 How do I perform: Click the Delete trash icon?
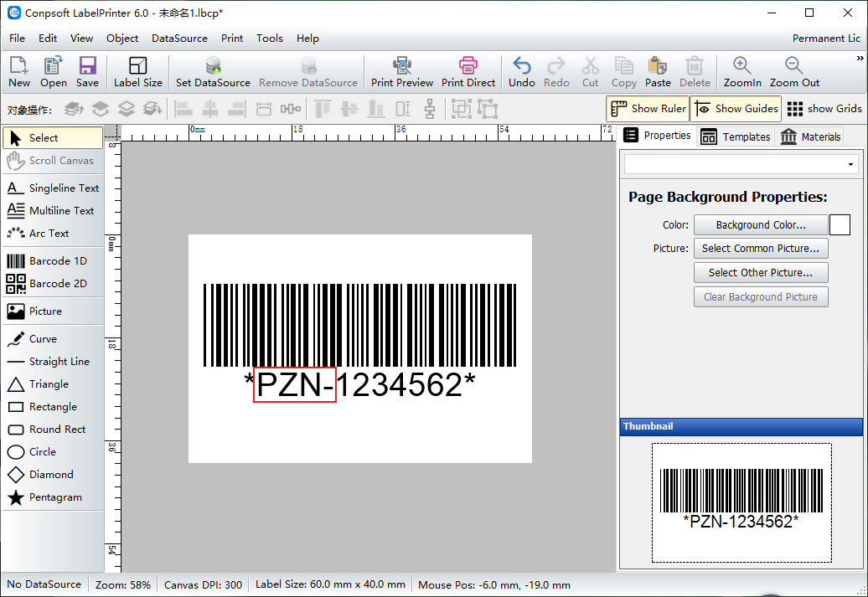(695, 72)
